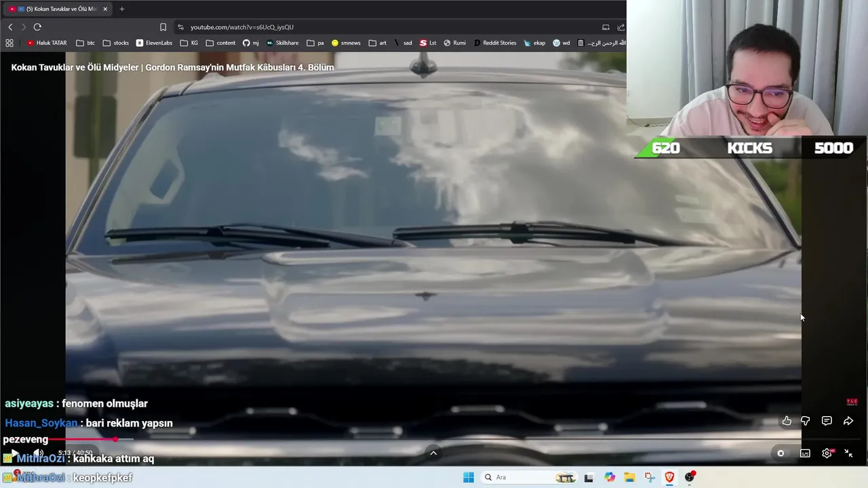Click chat username Hasan_Soykan

[41, 423]
